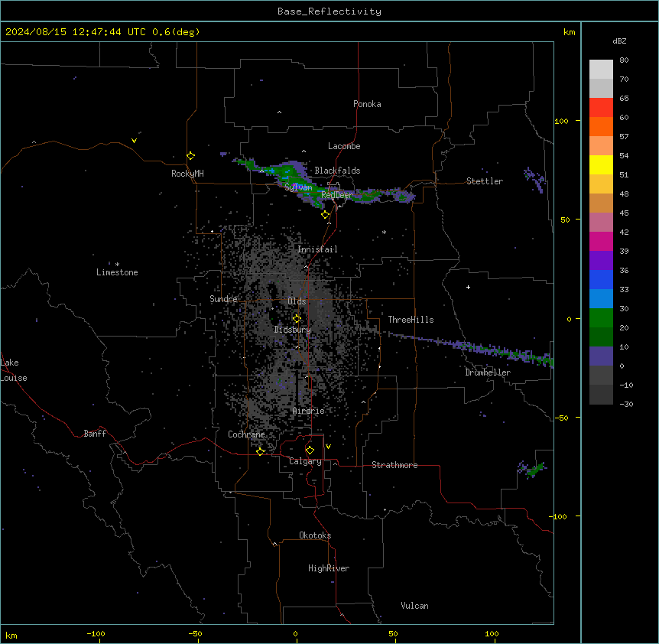Click the Stettler city label

tap(485, 181)
